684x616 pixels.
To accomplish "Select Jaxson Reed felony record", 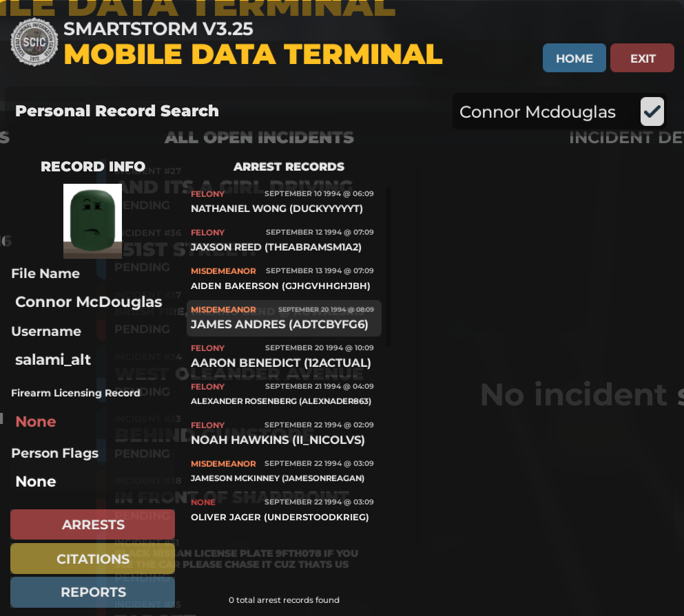I will [282, 240].
